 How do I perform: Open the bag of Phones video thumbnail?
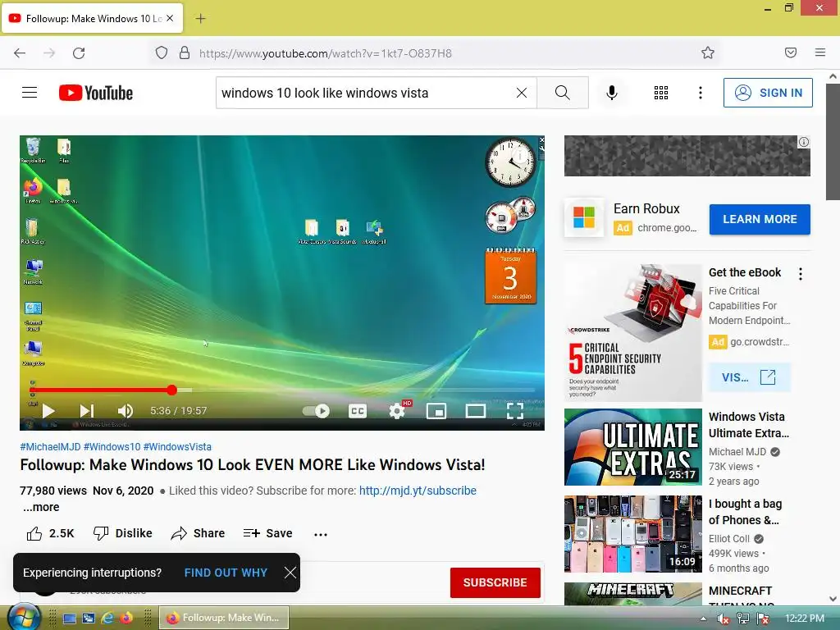pos(633,534)
